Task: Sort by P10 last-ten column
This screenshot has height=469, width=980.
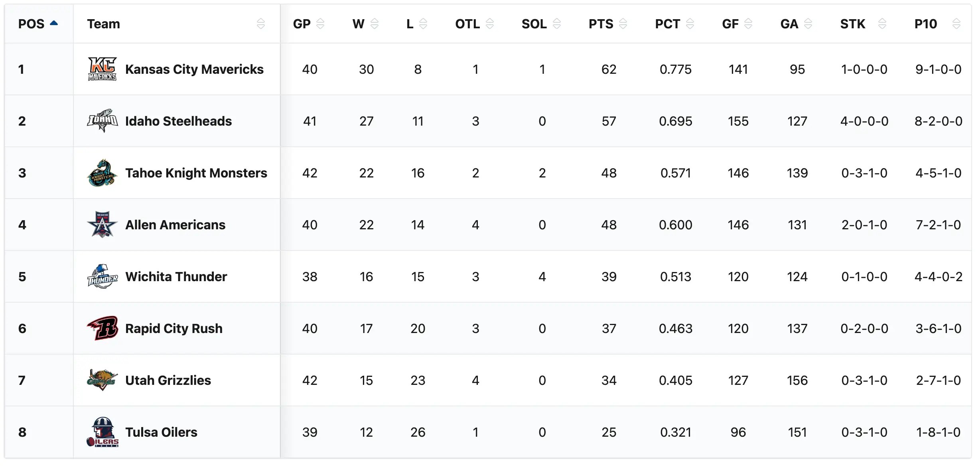Action: click(x=956, y=24)
